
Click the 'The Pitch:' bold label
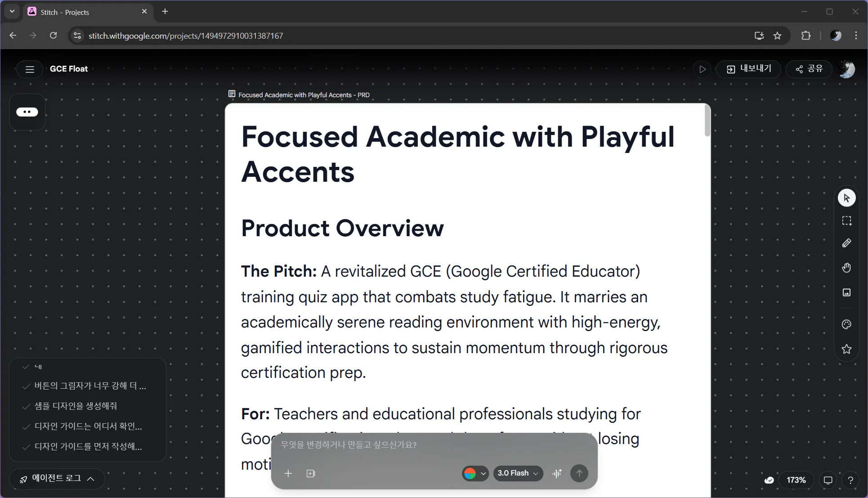pos(279,272)
